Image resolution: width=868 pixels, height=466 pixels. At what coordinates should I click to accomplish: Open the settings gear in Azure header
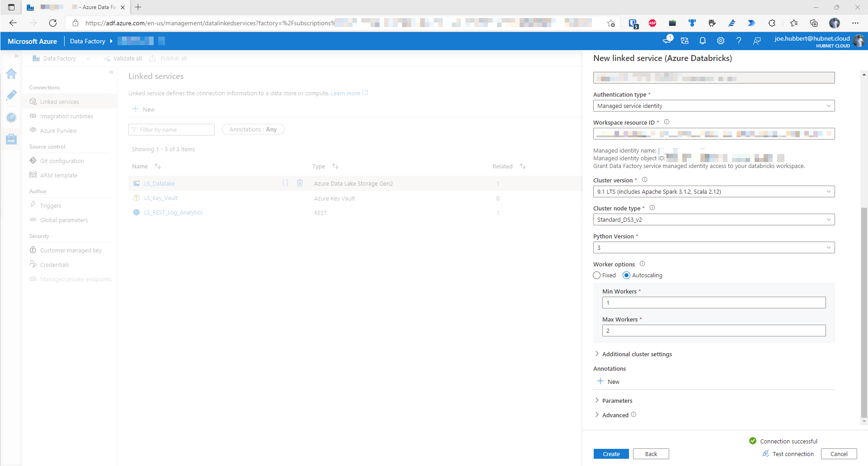click(721, 41)
